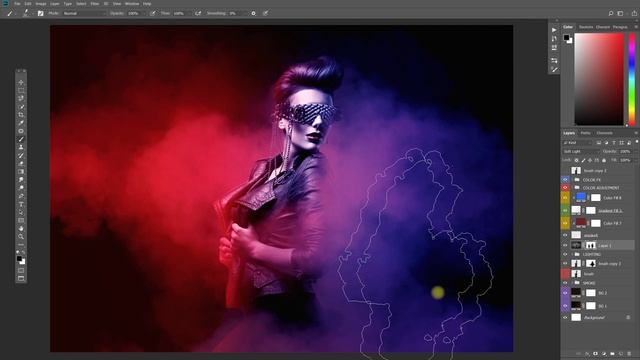Click the delete layer trash icon

pyautogui.click(x=629, y=353)
